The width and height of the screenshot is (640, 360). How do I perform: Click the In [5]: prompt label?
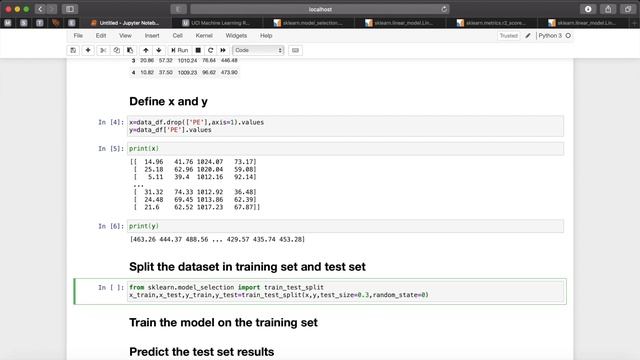click(x=111, y=149)
